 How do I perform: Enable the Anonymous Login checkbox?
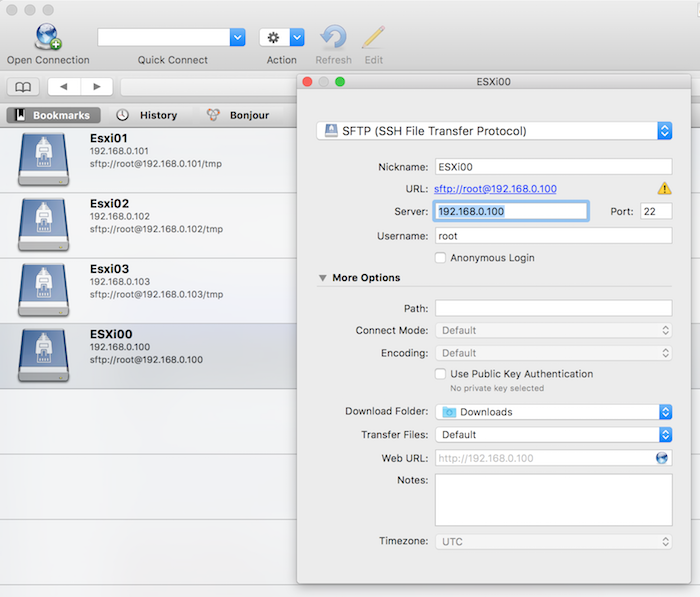tap(441, 258)
